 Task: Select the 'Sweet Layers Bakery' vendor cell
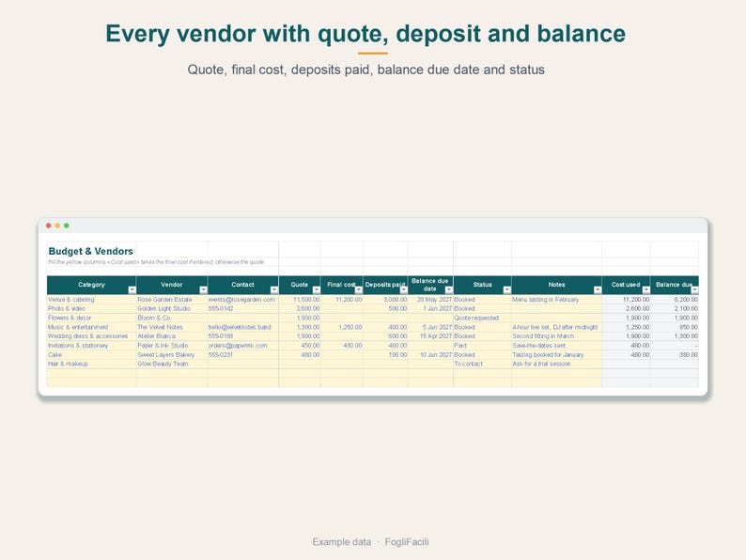tap(172, 355)
